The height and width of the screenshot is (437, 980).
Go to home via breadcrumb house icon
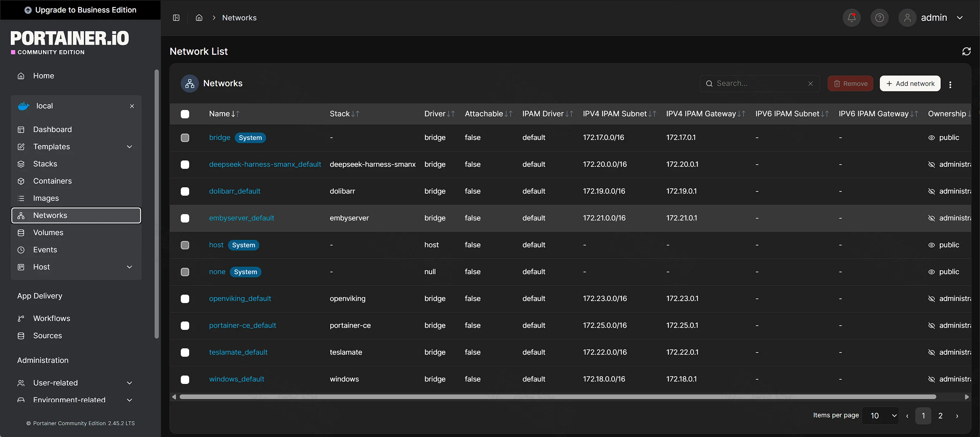click(x=199, y=18)
